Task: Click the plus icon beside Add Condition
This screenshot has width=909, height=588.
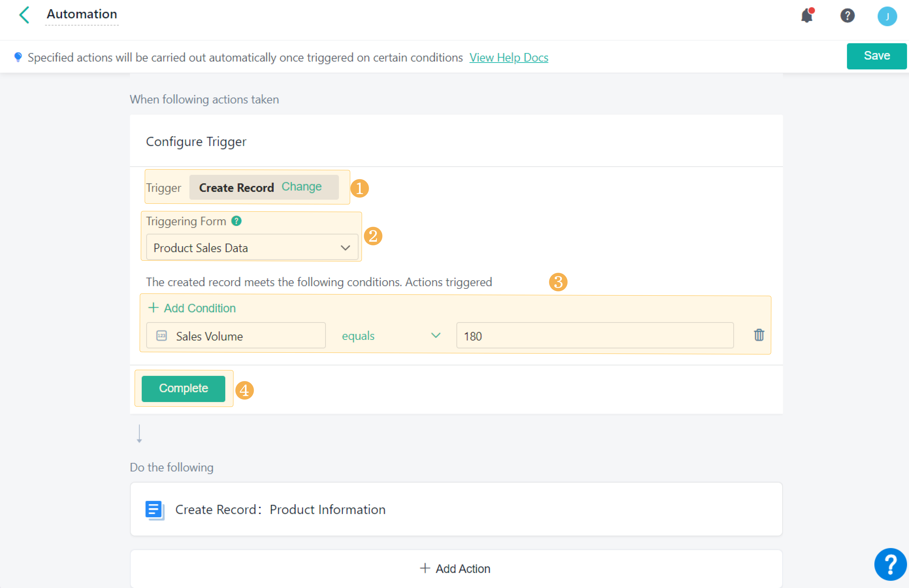Action: pos(153,308)
